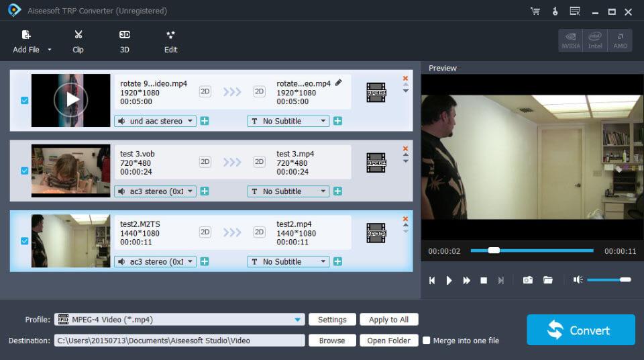Toggle source 2D mode for rotate video
This screenshot has width=644, height=360.
point(205,91)
